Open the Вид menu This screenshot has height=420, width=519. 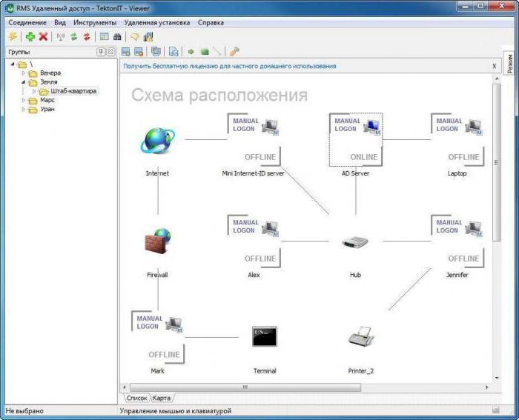coord(60,22)
